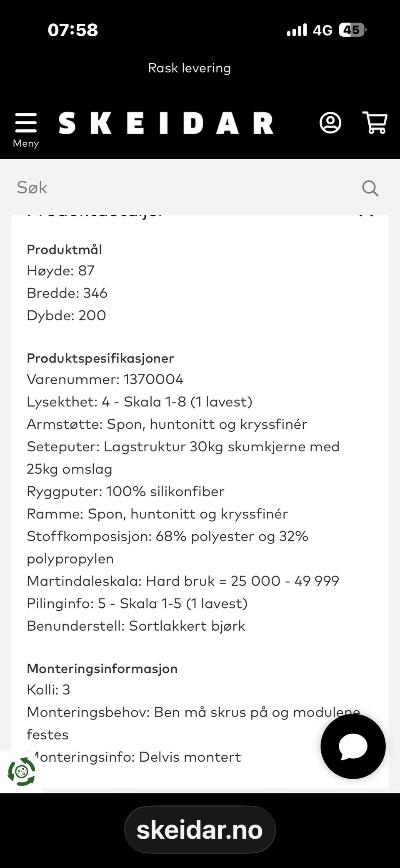Open the shopping cart icon

[x=375, y=123]
